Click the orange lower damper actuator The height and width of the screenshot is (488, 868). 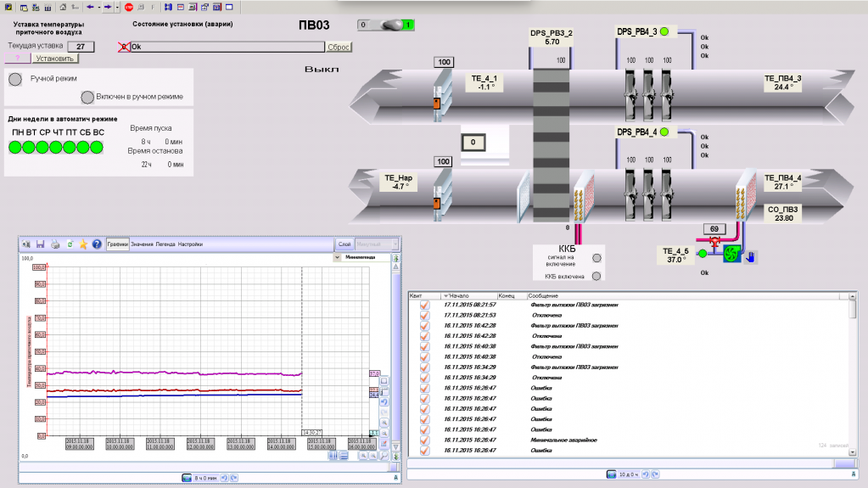437,204
